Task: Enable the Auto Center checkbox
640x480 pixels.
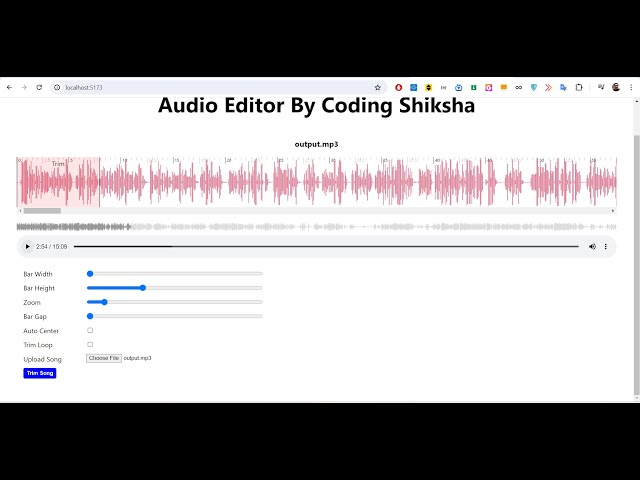Action: pos(90,330)
